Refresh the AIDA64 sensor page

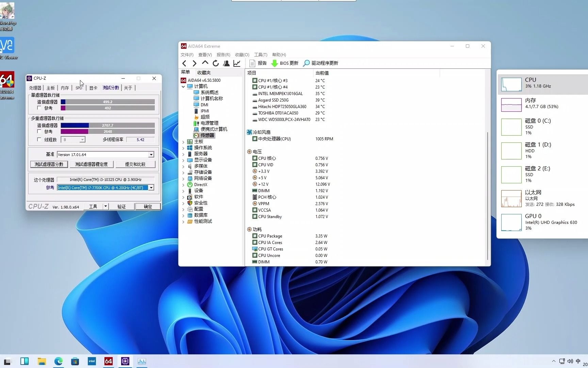[x=216, y=63]
